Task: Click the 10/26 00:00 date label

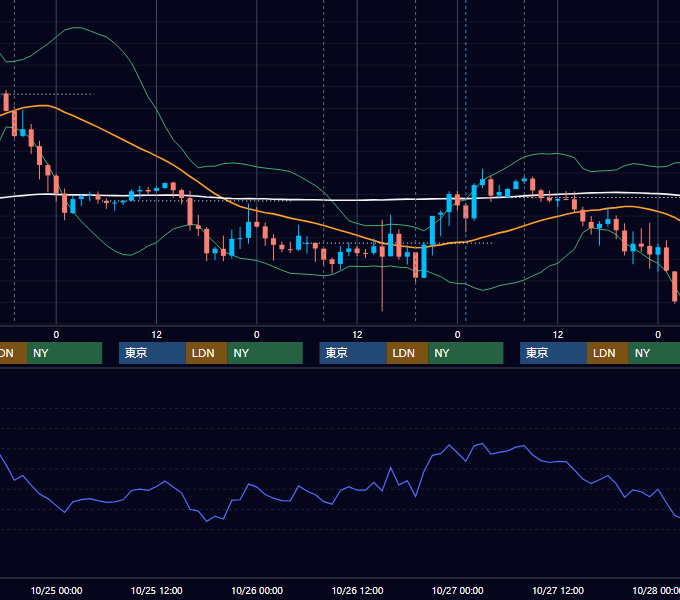Action: pyautogui.click(x=257, y=590)
